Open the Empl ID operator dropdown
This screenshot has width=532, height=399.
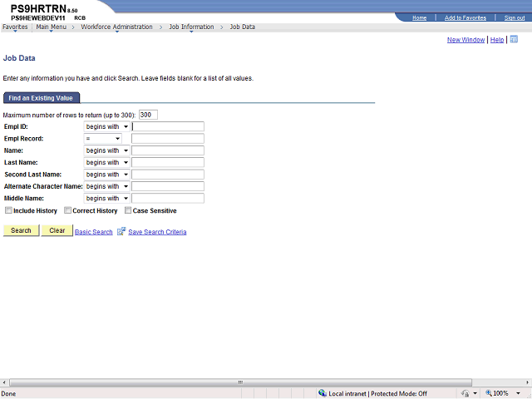coord(106,127)
